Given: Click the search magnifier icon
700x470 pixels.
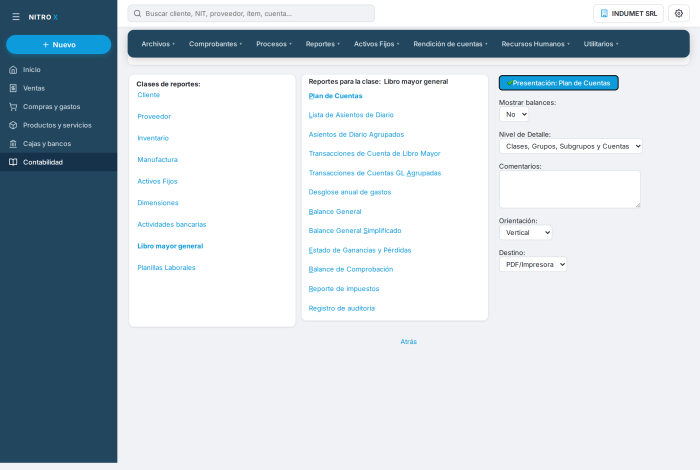Looking at the screenshot, I should (x=138, y=13).
